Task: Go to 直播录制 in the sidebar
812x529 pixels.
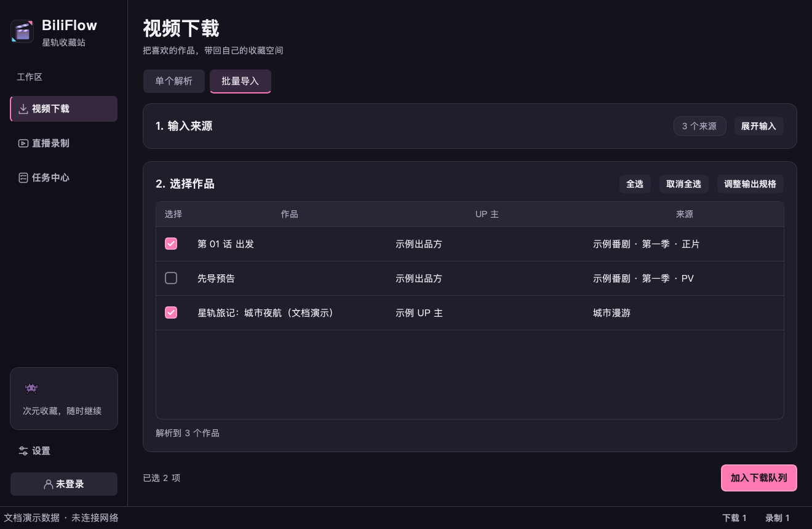Action: (x=64, y=143)
